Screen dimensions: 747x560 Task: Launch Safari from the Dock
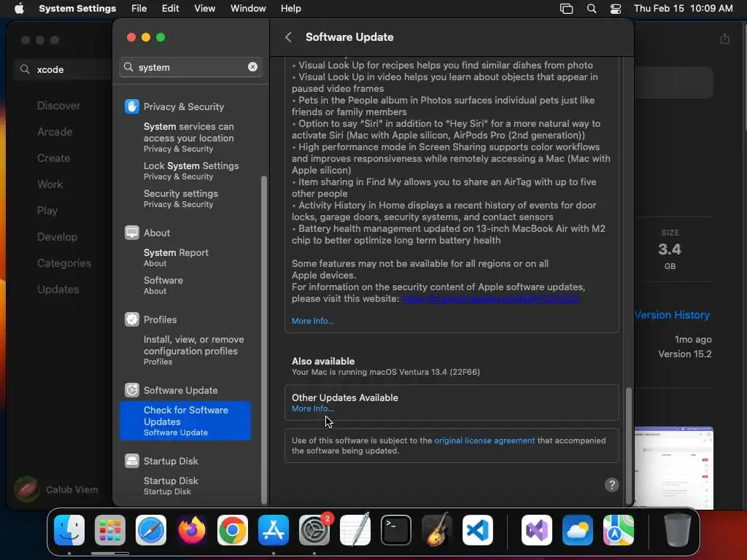(151, 530)
